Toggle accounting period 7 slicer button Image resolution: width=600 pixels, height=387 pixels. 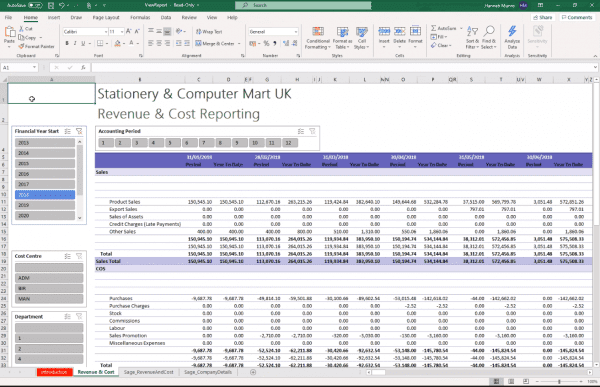point(205,143)
